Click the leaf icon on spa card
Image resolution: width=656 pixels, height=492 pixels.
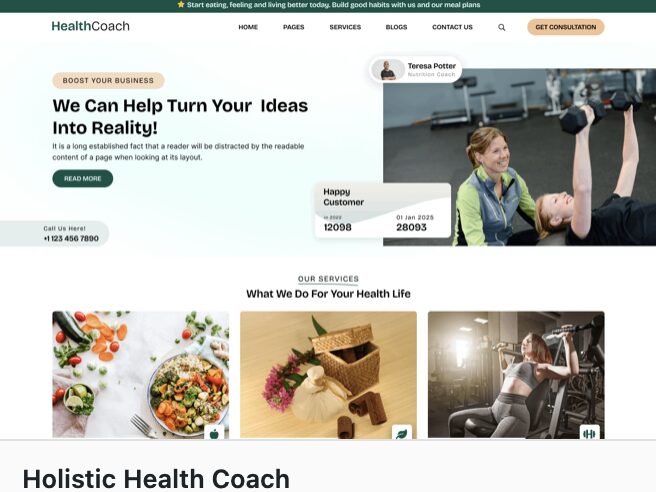click(x=402, y=433)
